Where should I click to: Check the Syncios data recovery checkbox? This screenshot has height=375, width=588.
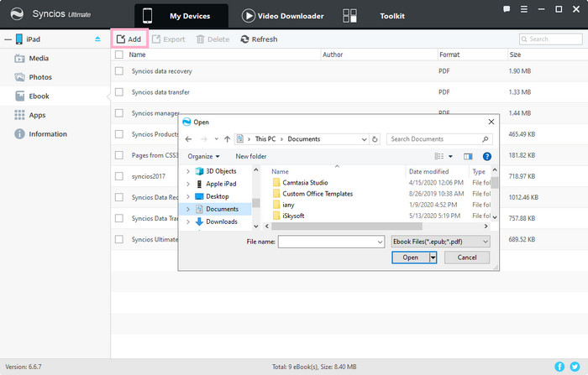coord(119,71)
